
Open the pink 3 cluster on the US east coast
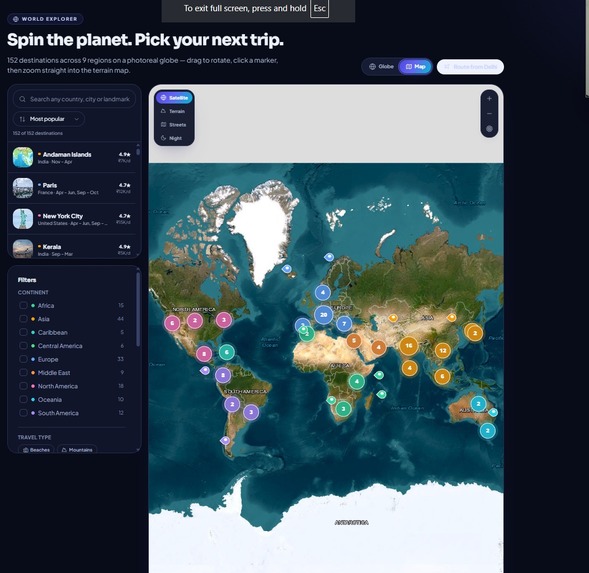click(224, 320)
